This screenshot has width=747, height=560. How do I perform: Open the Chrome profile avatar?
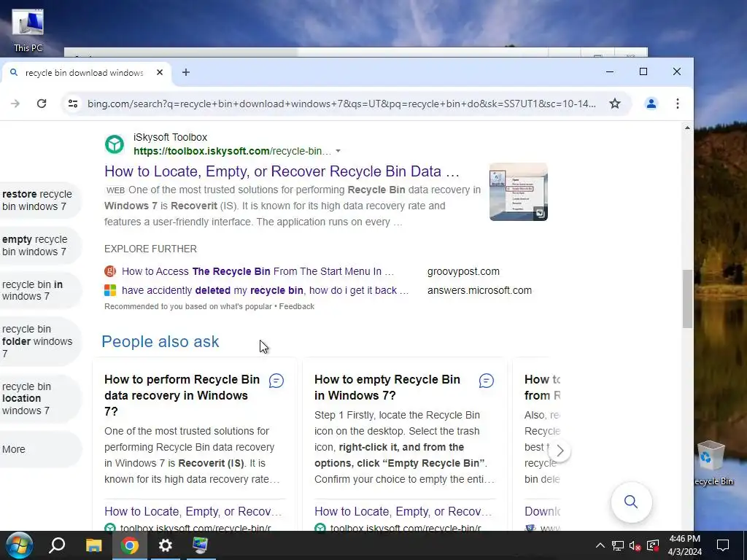pyautogui.click(x=651, y=104)
